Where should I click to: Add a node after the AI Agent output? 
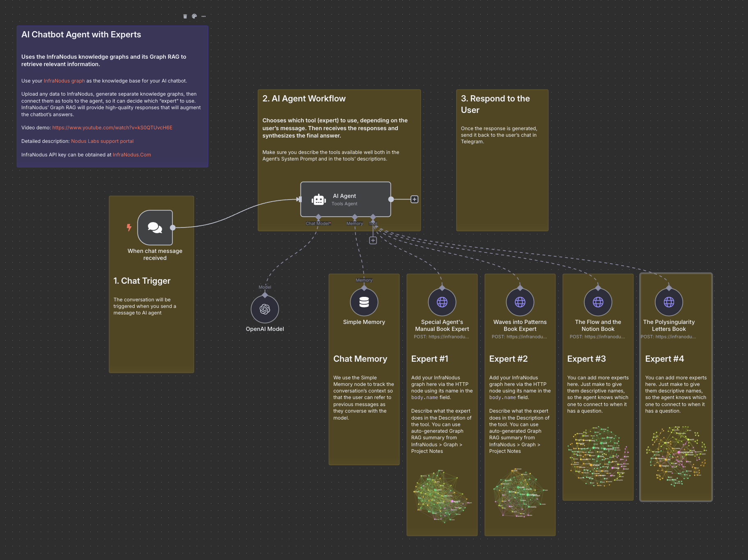(x=415, y=200)
